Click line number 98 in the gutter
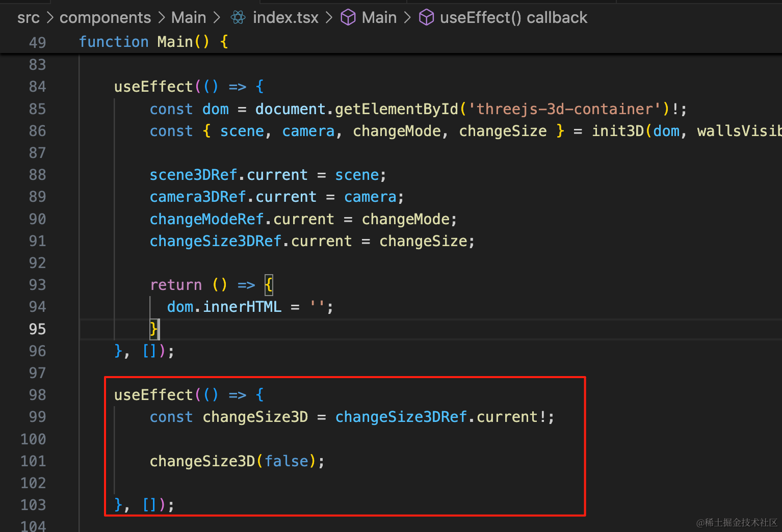 click(x=37, y=395)
